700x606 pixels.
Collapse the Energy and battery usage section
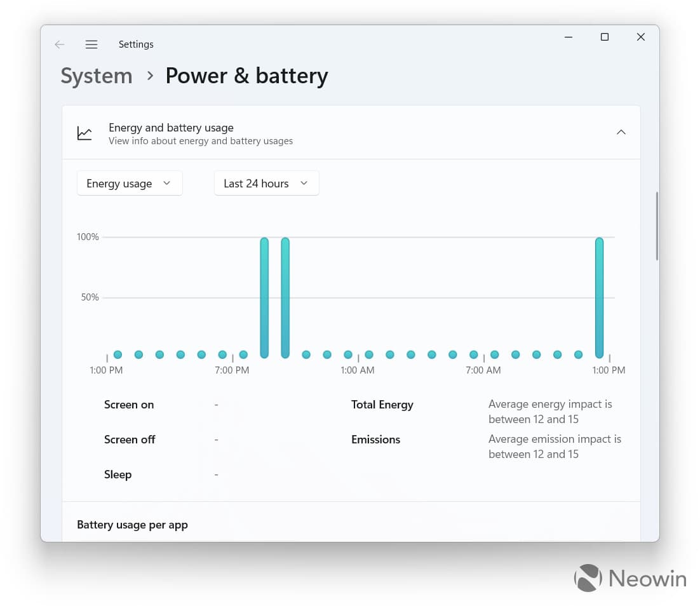(621, 132)
